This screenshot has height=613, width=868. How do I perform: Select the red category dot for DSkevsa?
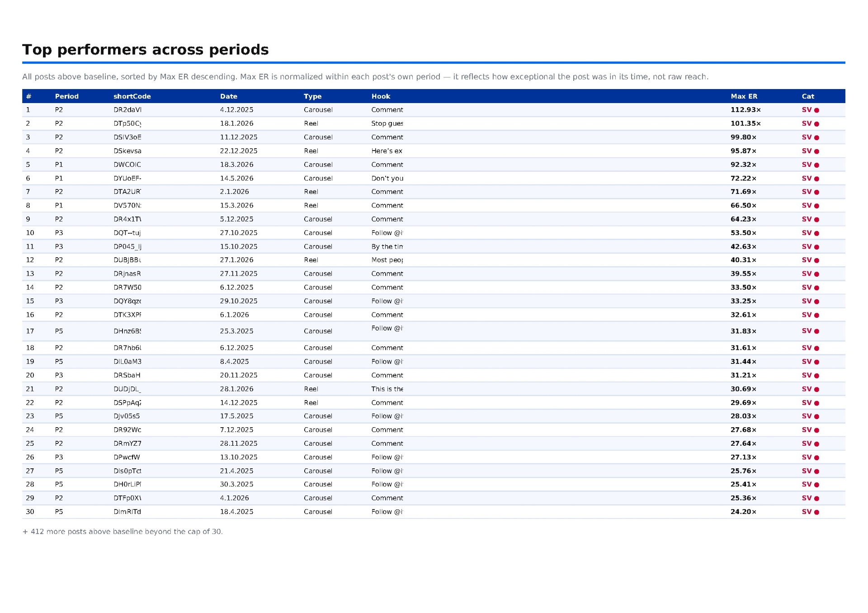pos(816,151)
